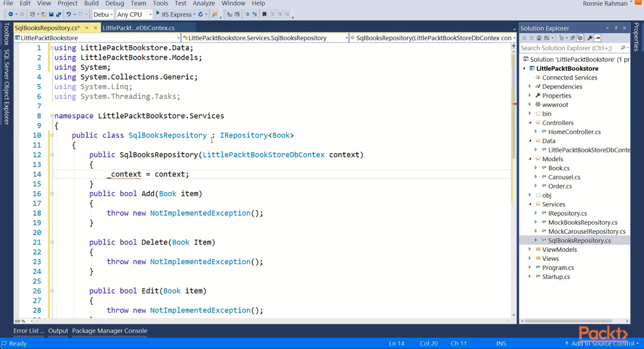Select HomeController.cs in Solution Explorer

pyautogui.click(x=574, y=132)
